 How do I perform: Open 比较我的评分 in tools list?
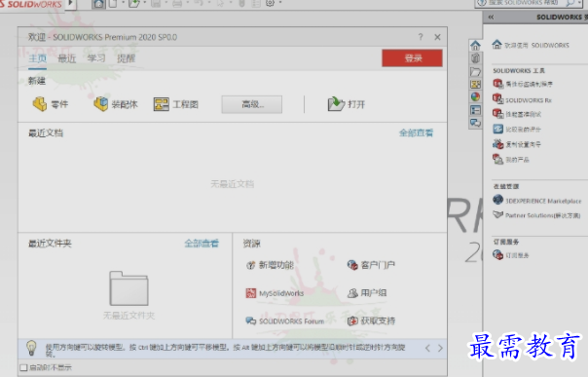pos(516,129)
